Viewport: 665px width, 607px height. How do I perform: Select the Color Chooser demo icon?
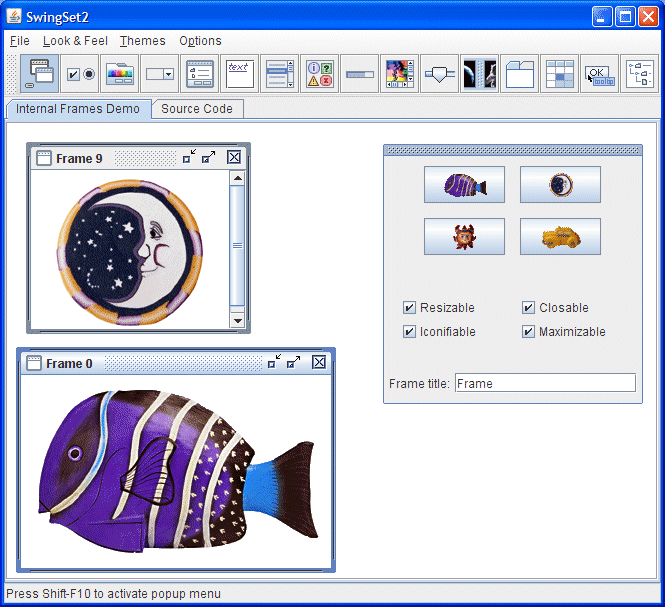(x=119, y=74)
